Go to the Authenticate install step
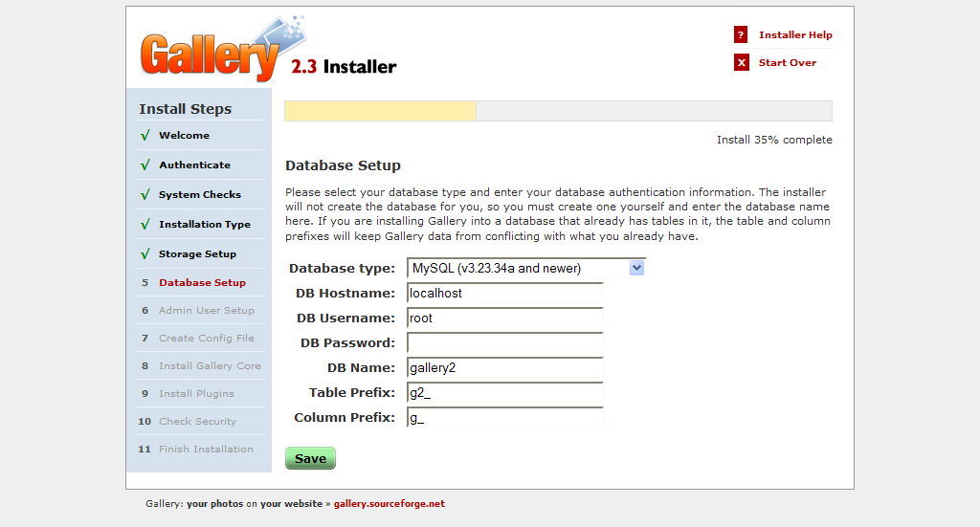 (194, 165)
